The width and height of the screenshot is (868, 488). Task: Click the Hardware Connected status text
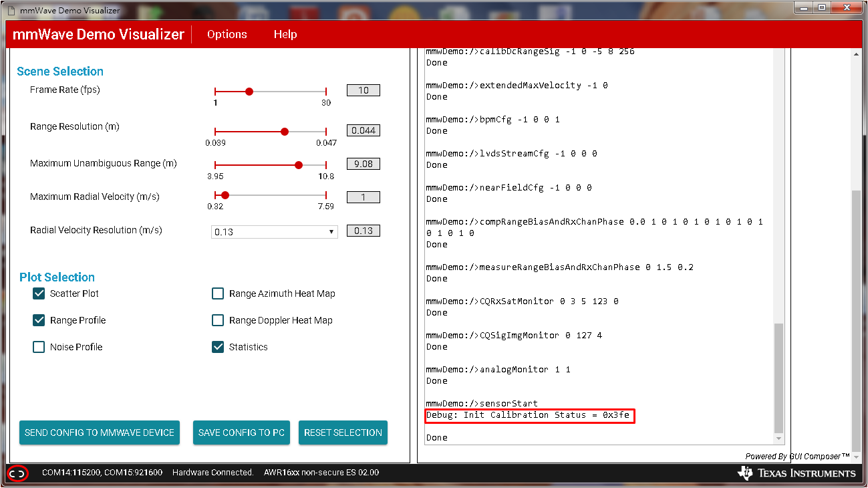213,473
